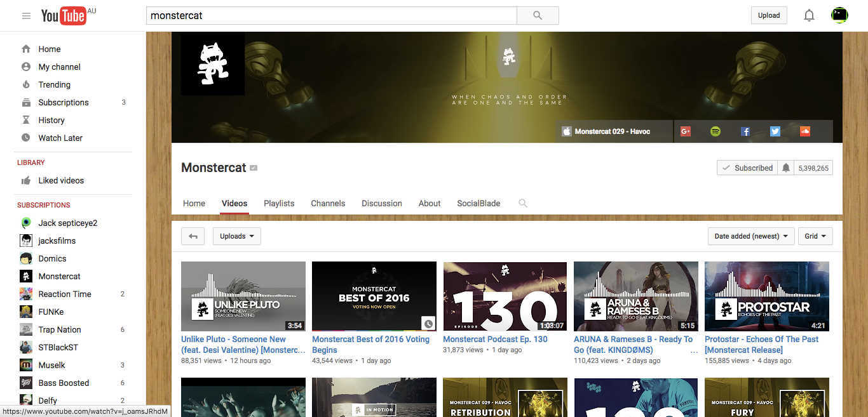Switch to the channel Home tab
The width and height of the screenshot is (868, 417).
pos(194,203)
